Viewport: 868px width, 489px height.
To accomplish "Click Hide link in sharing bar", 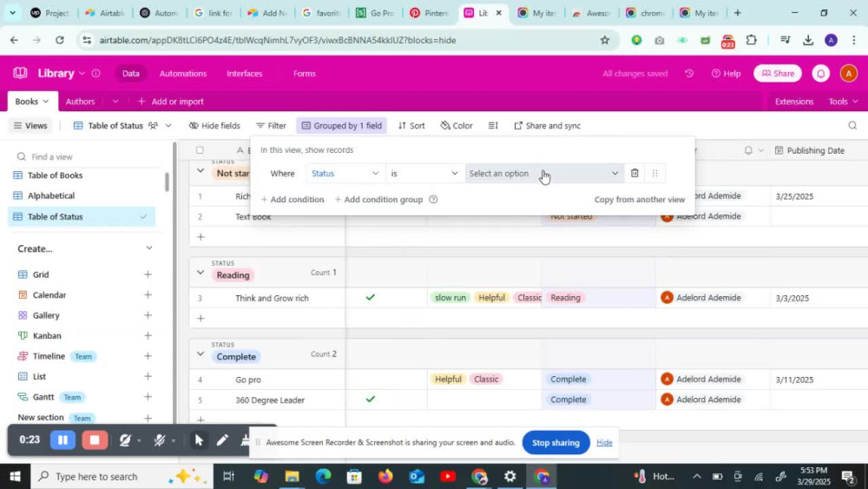I will point(604,442).
